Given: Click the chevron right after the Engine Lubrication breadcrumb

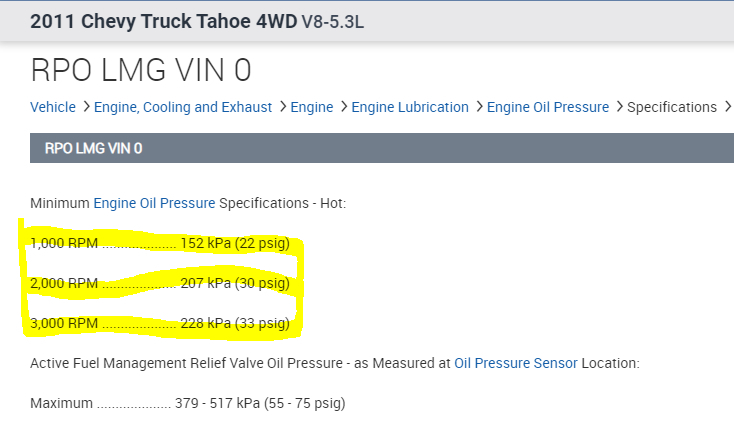Looking at the screenshot, I should (478, 107).
